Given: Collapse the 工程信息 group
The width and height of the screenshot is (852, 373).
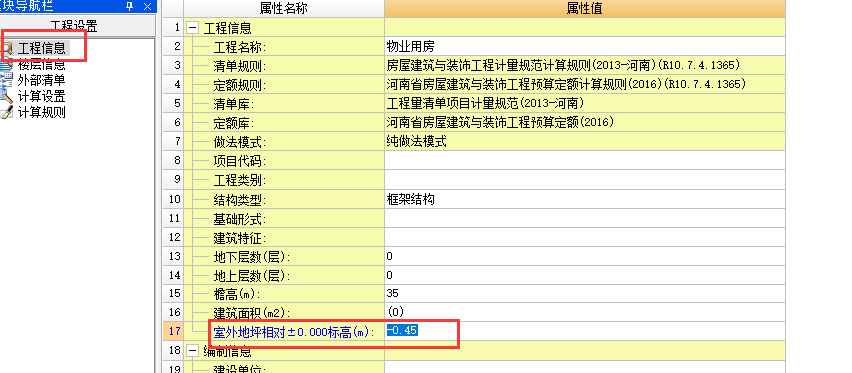Looking at the screenshot, I should click(x=193, y=28).
